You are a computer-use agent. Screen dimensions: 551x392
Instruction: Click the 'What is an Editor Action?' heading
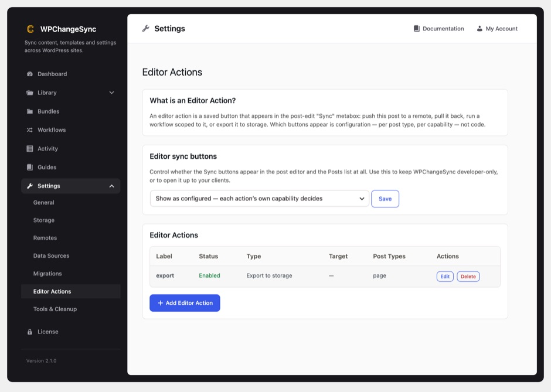click(193, 101)
